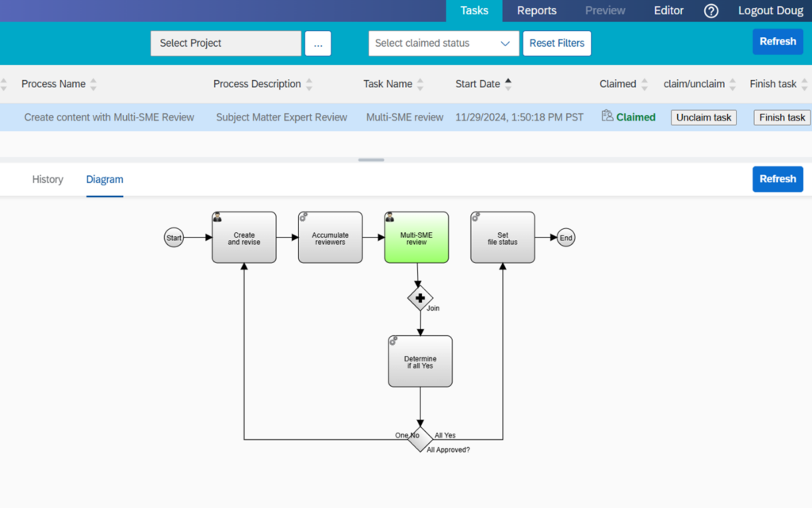The width and height of the screenshot is (812, 508).
Task: Click the plus icon inside the Join gateway
Action: coord(420,298)
